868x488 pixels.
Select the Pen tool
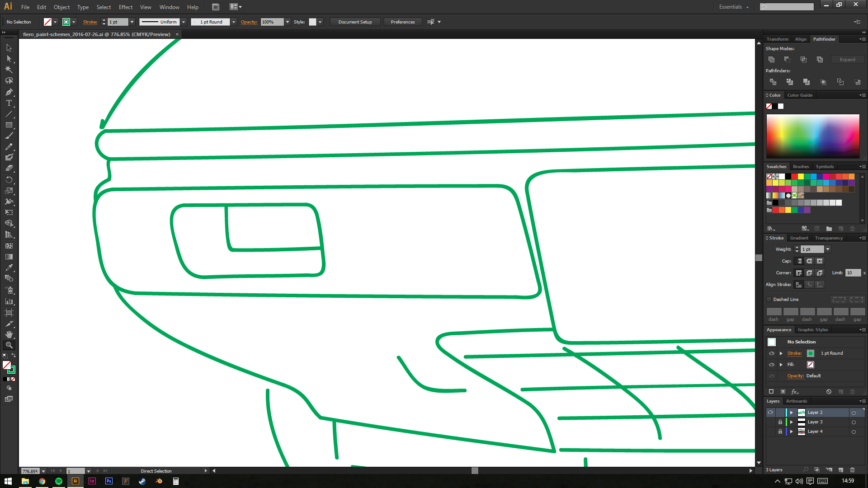tap(9, 92)
